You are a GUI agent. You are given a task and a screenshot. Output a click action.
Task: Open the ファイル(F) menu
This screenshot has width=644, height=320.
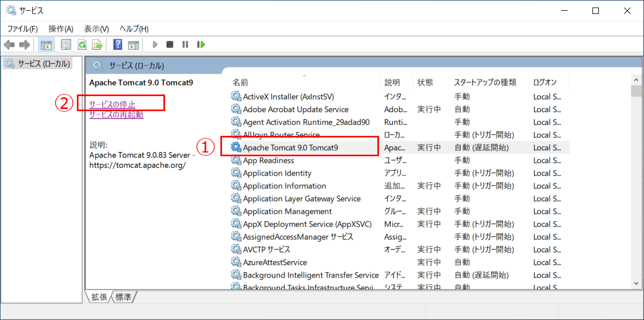22,29
